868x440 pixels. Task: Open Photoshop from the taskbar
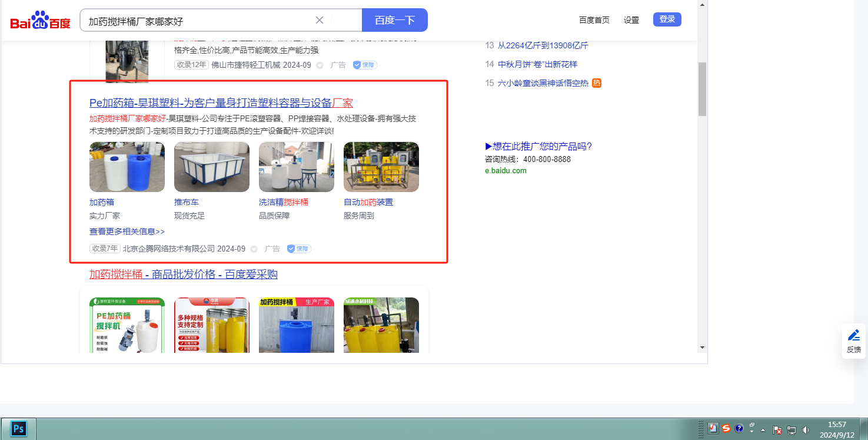[18, 428]
